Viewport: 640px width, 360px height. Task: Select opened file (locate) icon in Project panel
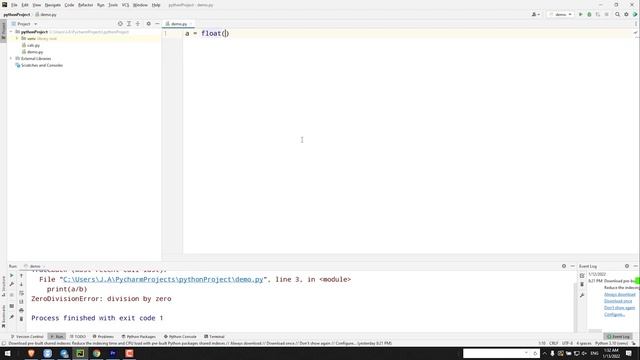pyautogui.click(x=120, y=24)
